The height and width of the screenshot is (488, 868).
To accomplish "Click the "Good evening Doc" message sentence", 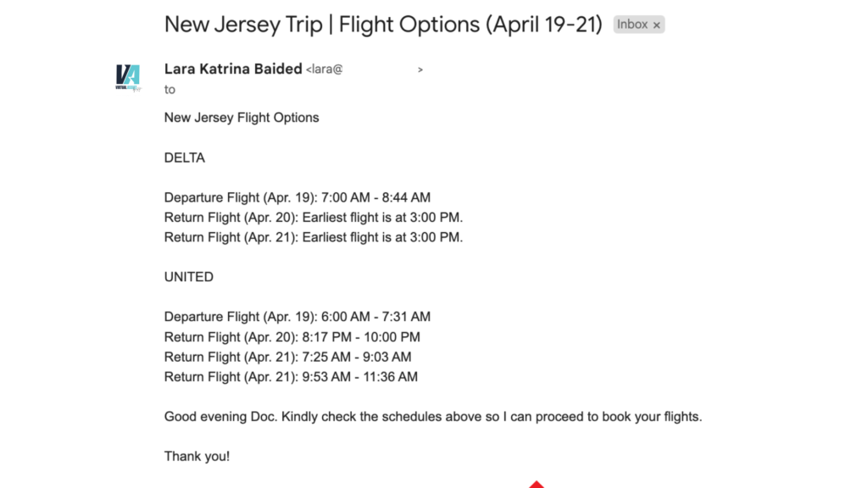I will [x=433, y=417].
